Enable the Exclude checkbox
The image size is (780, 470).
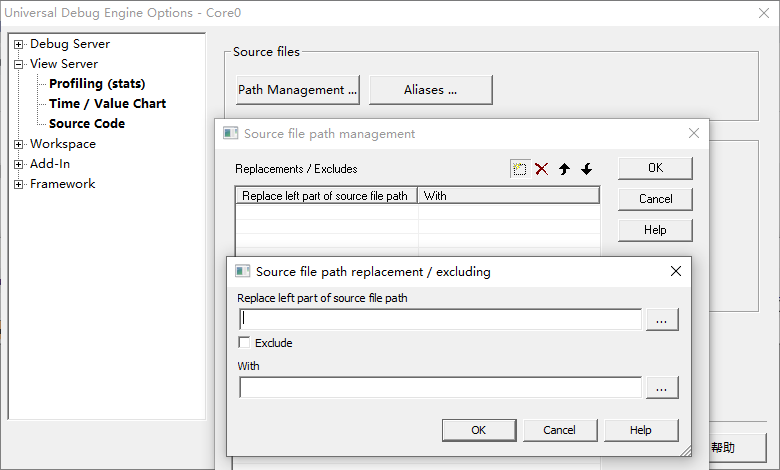click(x=245, y=343)
